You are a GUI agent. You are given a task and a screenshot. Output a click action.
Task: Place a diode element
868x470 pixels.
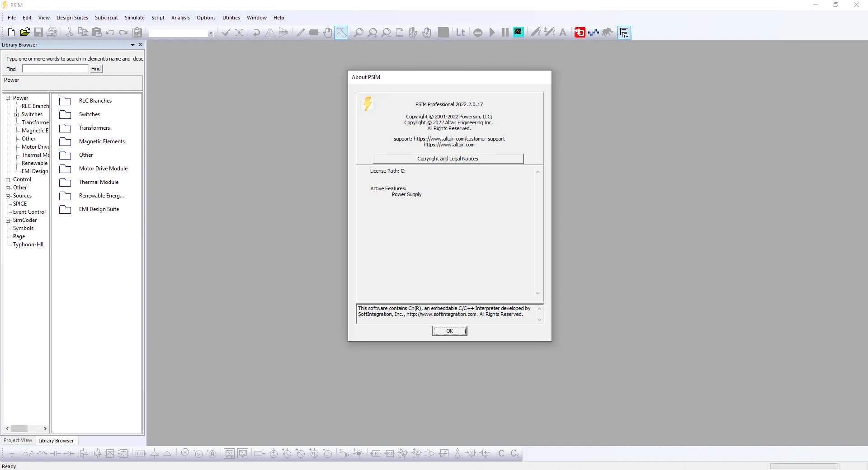point(69,453)
